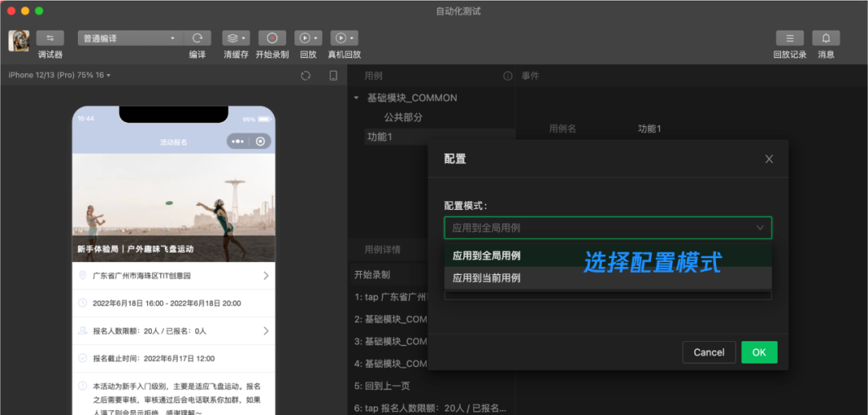Select step 4: 基础模块_COM row
Viewport: 868px width, 415px height.
(x=391, y=364)
